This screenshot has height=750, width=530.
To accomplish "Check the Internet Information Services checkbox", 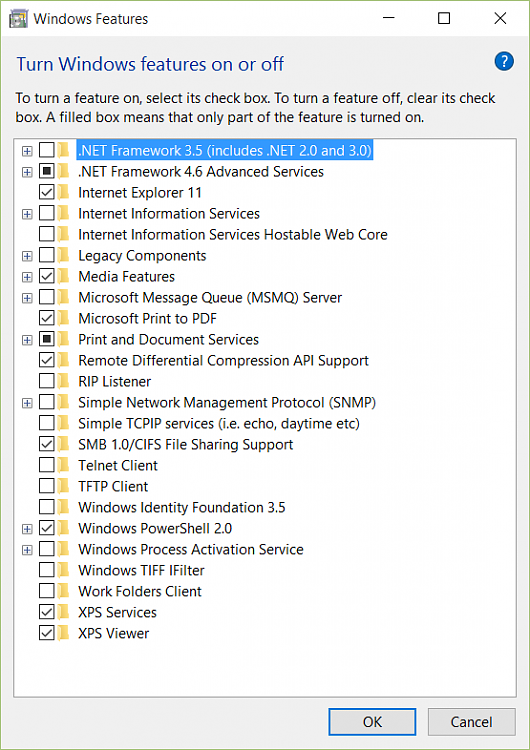I will (x=46, y=213).
